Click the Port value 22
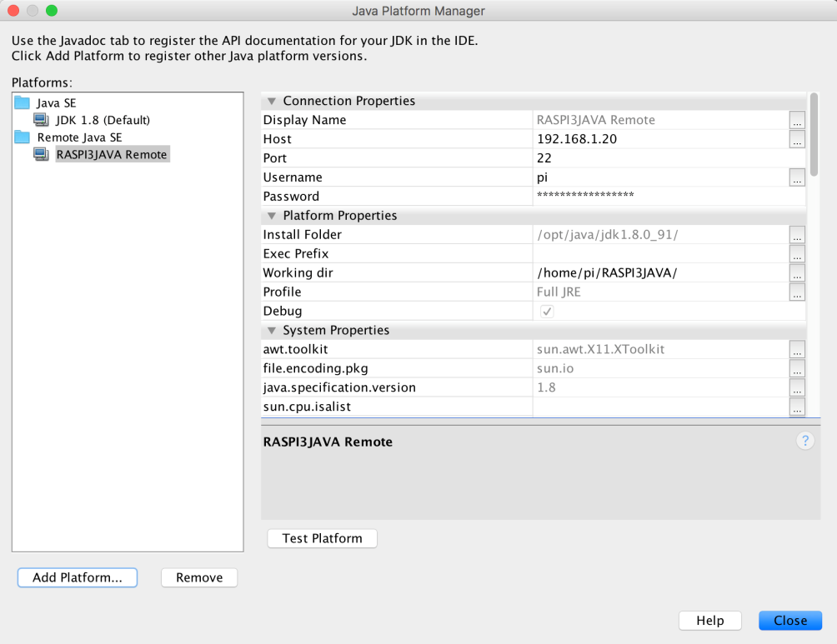This screenshot has height=644, width=837. pyautogui.click(x=544, y=158)
